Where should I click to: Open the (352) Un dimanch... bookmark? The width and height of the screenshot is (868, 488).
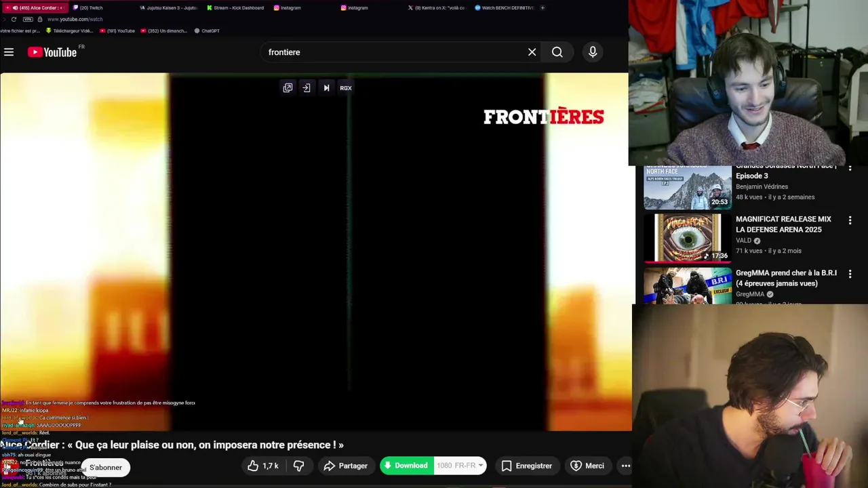[x=163, y=30]
